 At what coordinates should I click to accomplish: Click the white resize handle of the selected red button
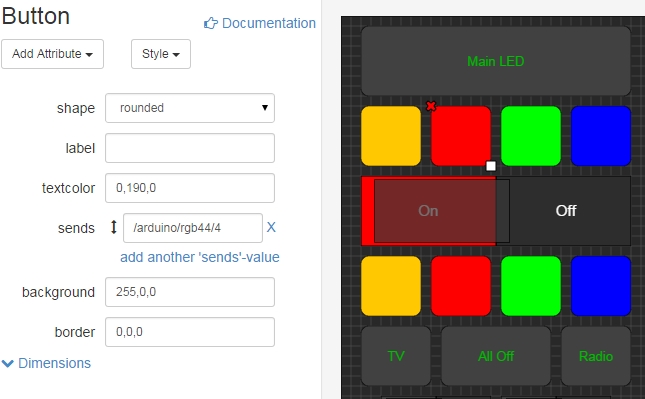coord(491,166)
